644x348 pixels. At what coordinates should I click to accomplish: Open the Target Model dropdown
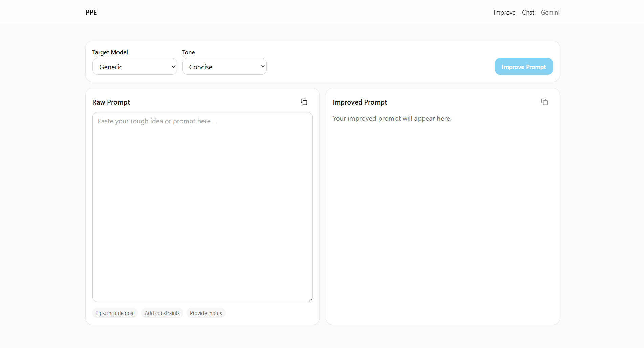134,67
